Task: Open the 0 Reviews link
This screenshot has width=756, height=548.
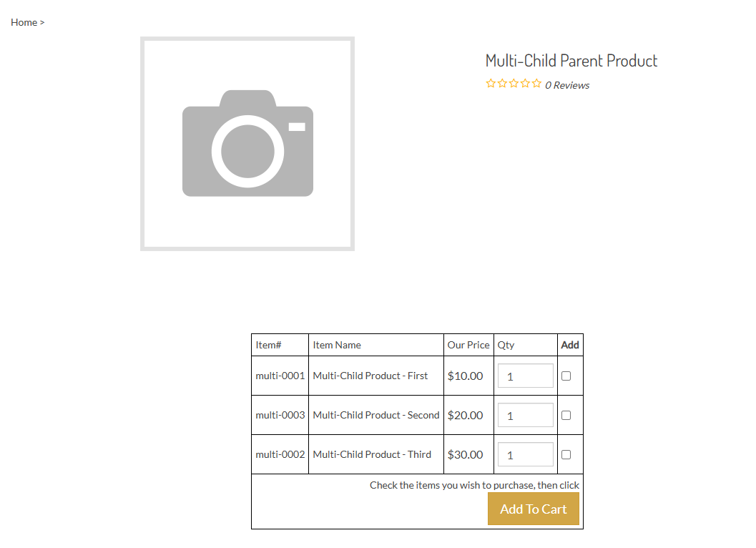Action: [567, 84]
